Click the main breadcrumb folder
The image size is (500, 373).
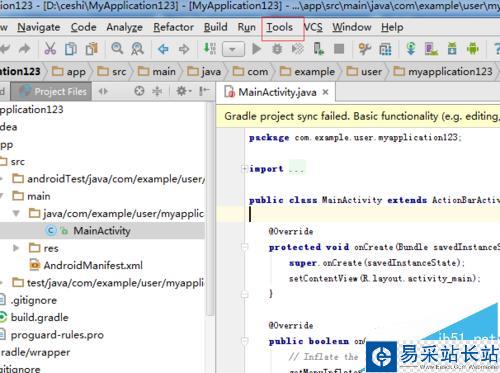click(x=157, y=71)
